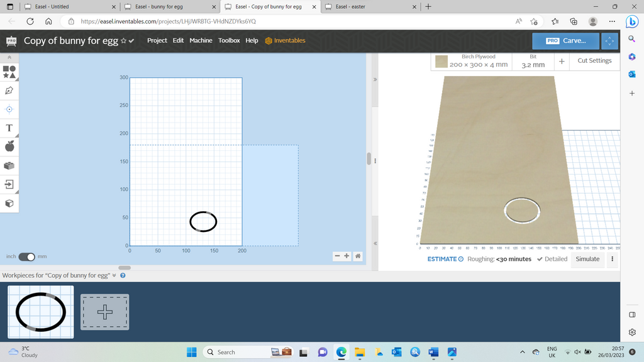Star the Copy of bunny project
This screenshot has width=644, height=362.
123,40
